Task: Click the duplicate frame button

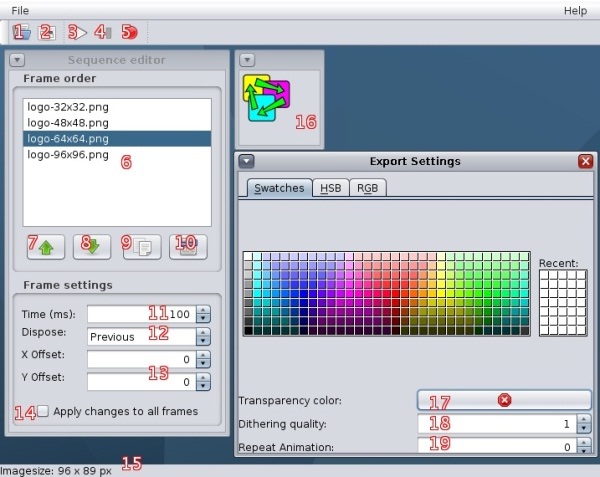Action: point(142,243)
